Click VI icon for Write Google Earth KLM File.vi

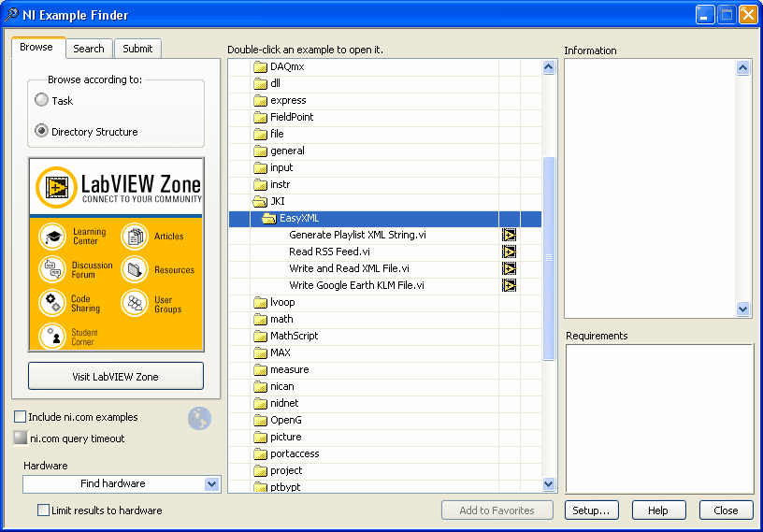click(x=509, y=285)
